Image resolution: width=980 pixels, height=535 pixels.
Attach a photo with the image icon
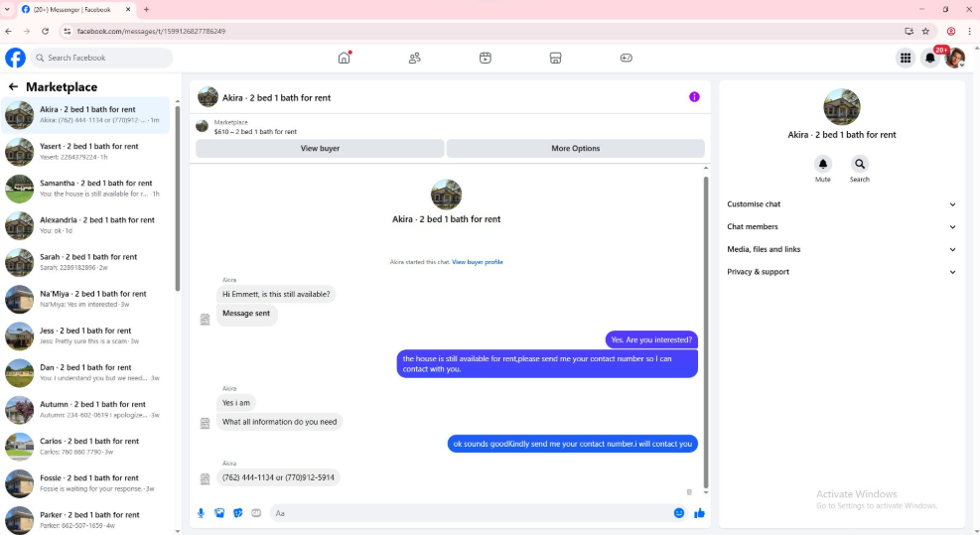(x=219, y=513)
